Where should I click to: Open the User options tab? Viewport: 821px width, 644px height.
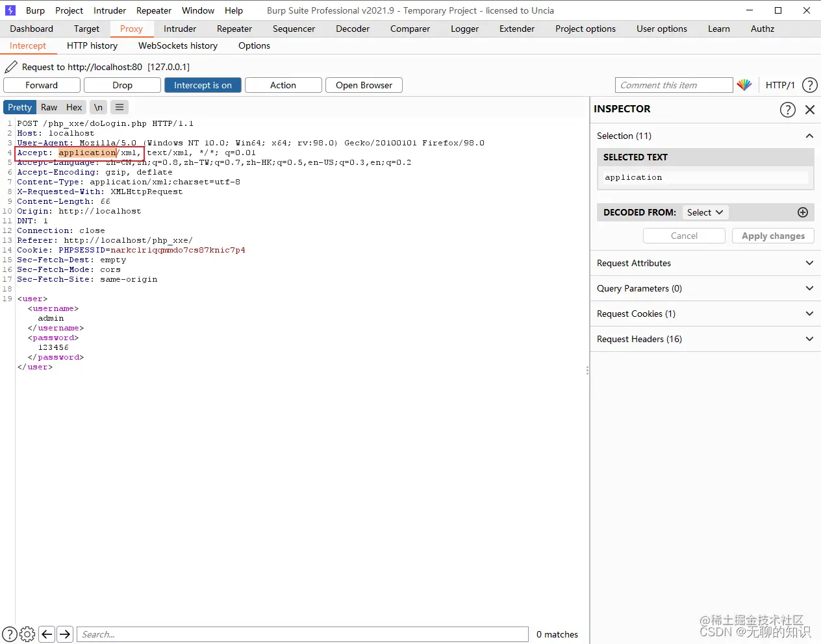[662, 29]
